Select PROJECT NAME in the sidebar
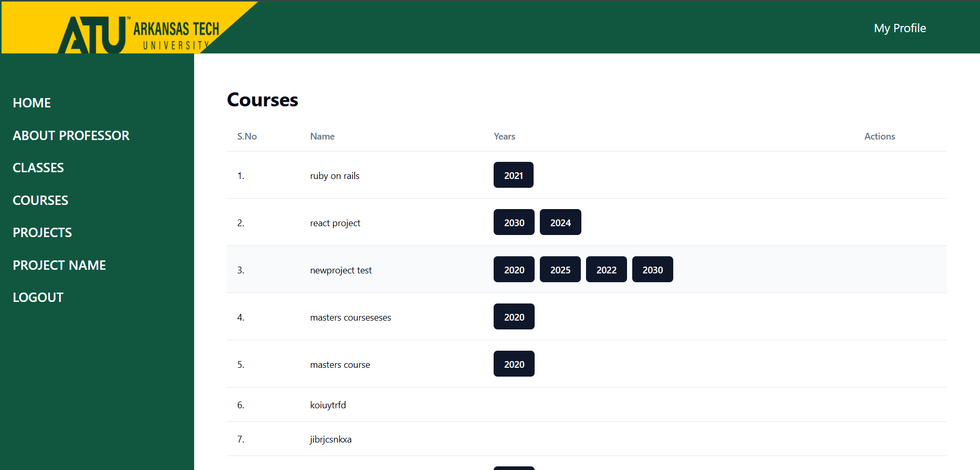Screen dimensions: 980x470 click(x=59, y=265)
